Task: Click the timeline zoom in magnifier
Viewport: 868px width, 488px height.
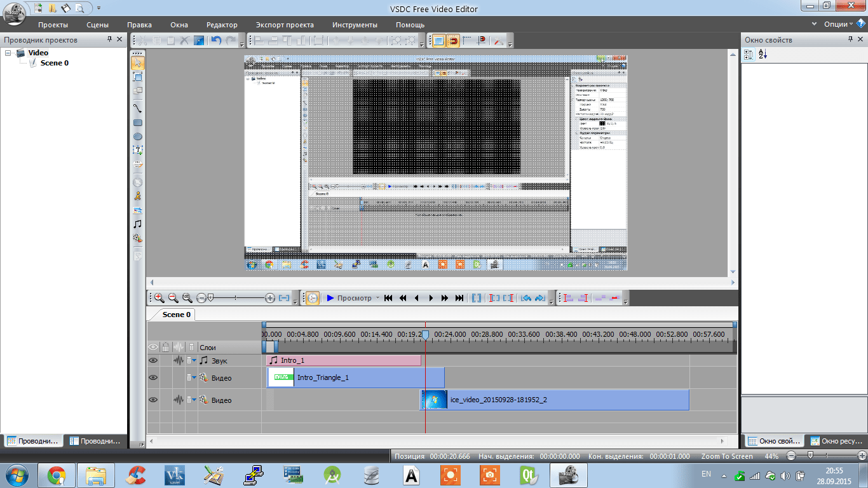Action: [159, 297]
